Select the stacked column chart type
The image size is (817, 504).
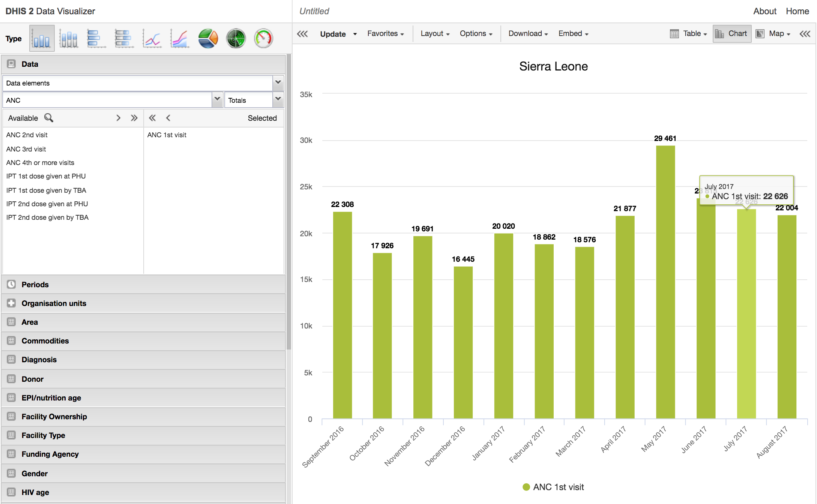click(69, 38)
